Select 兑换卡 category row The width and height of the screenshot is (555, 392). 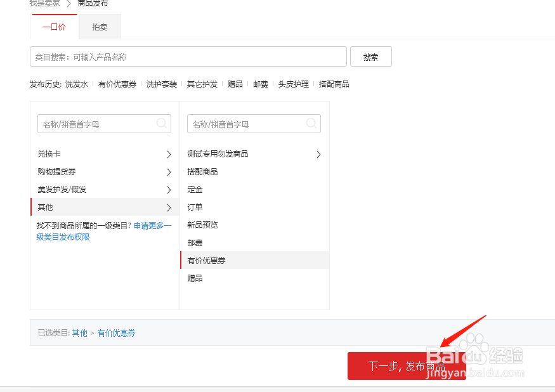tap(105, 154)
